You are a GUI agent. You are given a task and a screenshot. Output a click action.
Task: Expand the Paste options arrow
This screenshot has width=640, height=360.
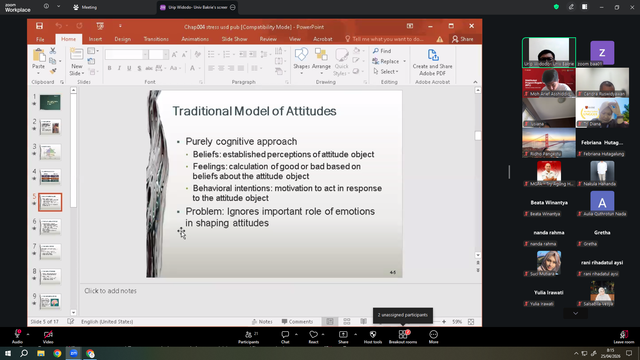[39, 73]
